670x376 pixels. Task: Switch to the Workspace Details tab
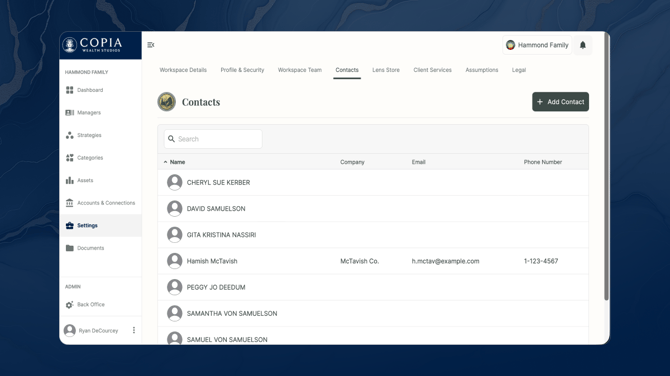click(x=183, y=70)
